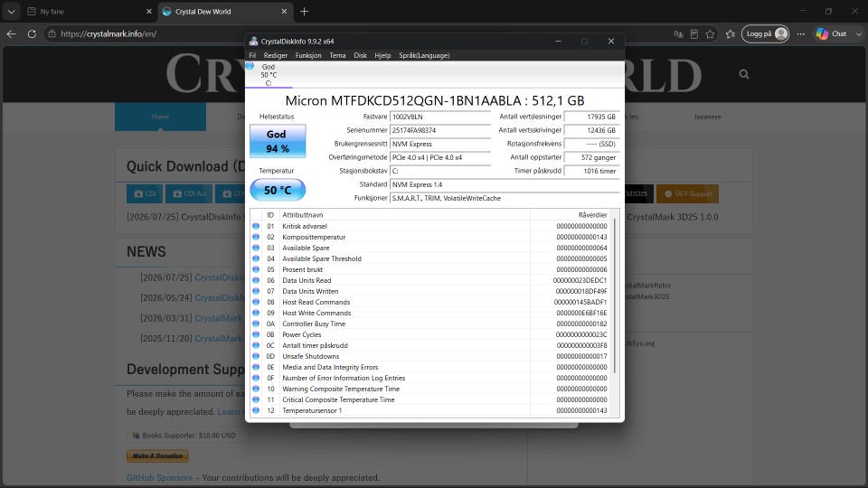Select Warning Composite Temperature Time row

430,389
